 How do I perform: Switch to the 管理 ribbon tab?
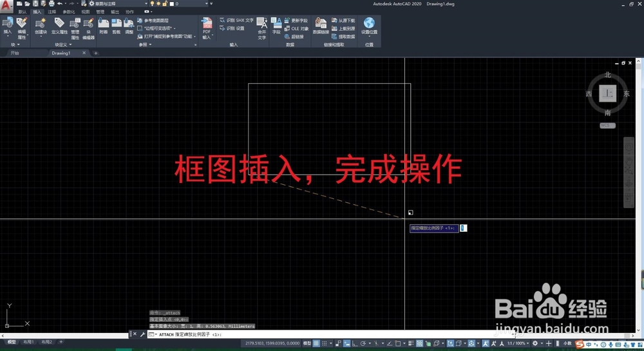pyautogui.click(x=100, y=12)
